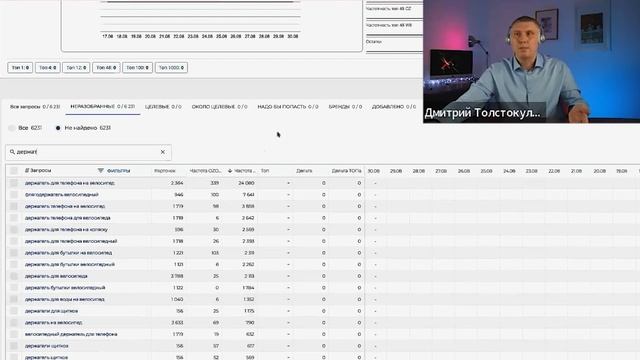Click frequency value '24 080' in the first row
The height and width of the screenshot is (360, 640).
[x=246, y=183]
